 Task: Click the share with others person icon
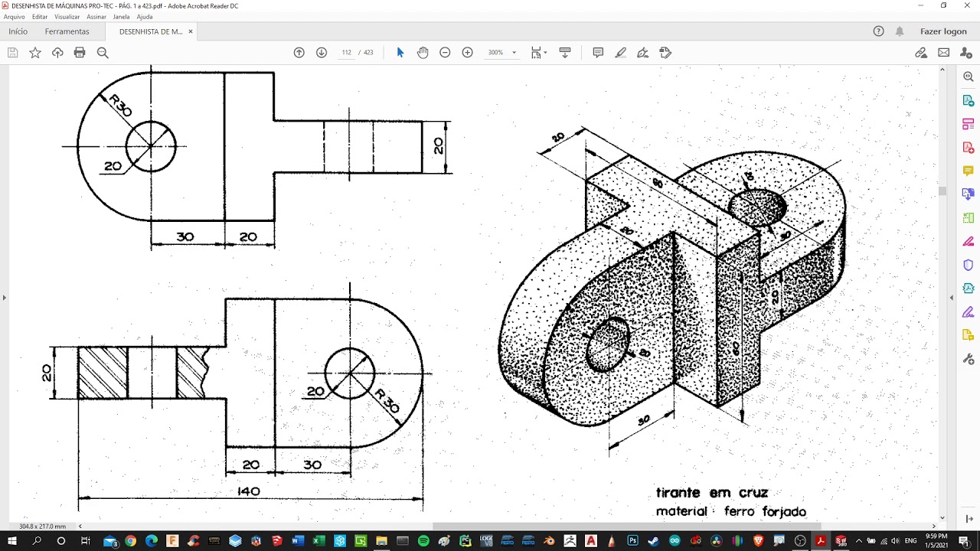[x=965, y=53]
